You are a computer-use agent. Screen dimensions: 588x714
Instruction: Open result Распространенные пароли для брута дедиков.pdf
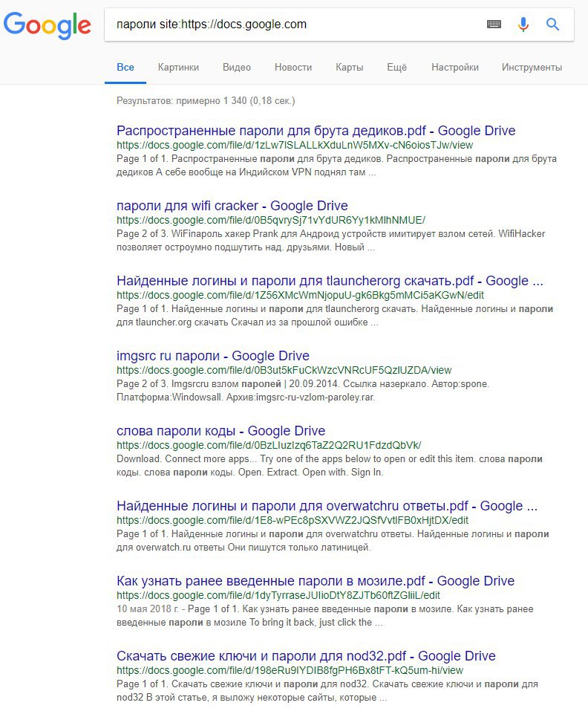316,131
